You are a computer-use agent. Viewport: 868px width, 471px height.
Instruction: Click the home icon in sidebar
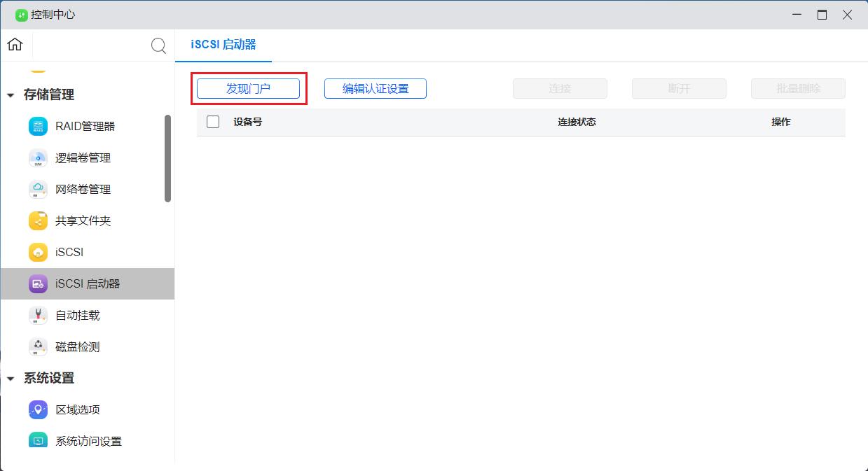15,45
